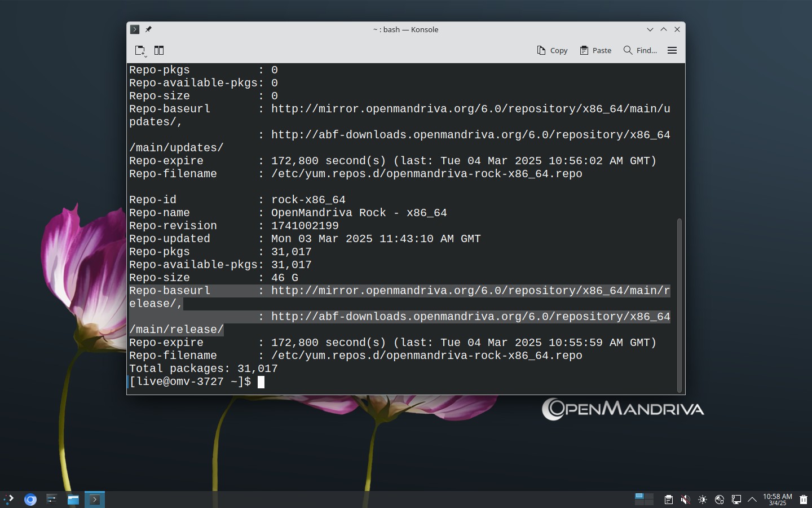This screenshot has height=508, width=812.
Task: Click the Paste button in Konsole toolbar
Action: [x=595, y=50]
